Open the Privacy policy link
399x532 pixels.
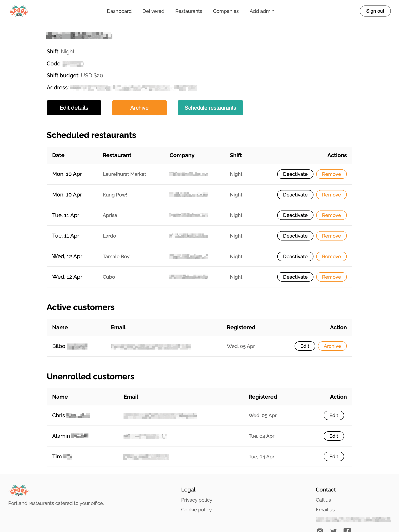point(196,500)
